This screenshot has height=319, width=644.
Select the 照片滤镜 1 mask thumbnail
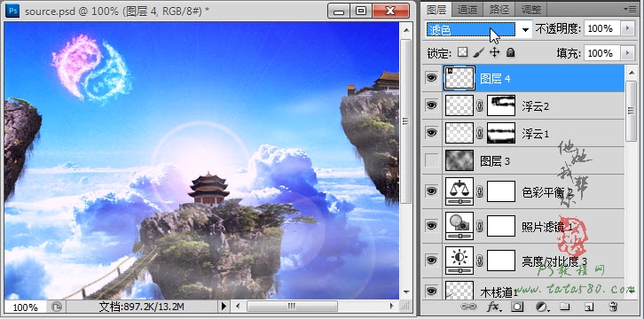click(x=501, y=226)
